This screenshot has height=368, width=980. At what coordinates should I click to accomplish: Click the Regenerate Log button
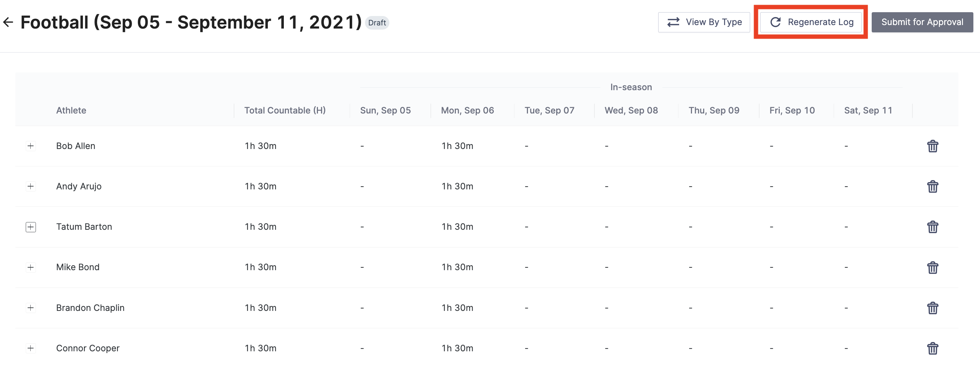tap(810, 22)
